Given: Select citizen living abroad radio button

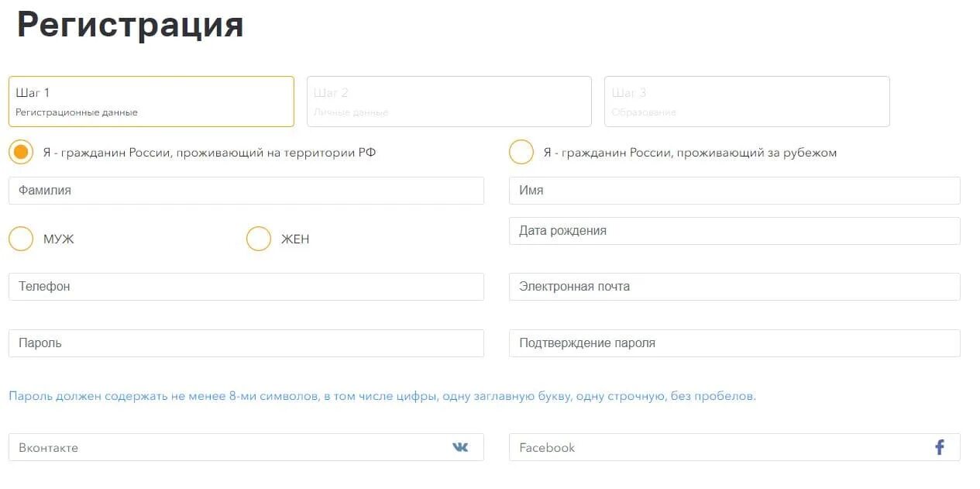Looking at the screenshot, I should pyautogui.click(x=521, y=152).
